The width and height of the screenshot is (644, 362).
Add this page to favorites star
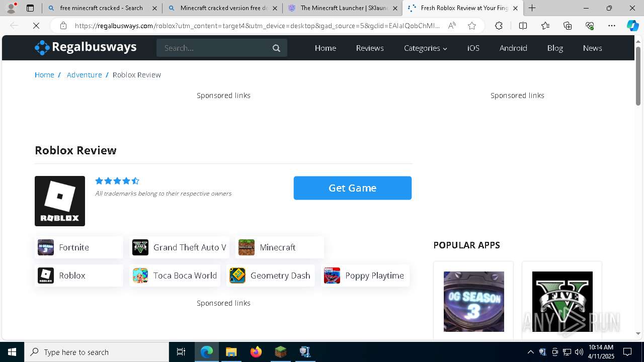point(471,26)
